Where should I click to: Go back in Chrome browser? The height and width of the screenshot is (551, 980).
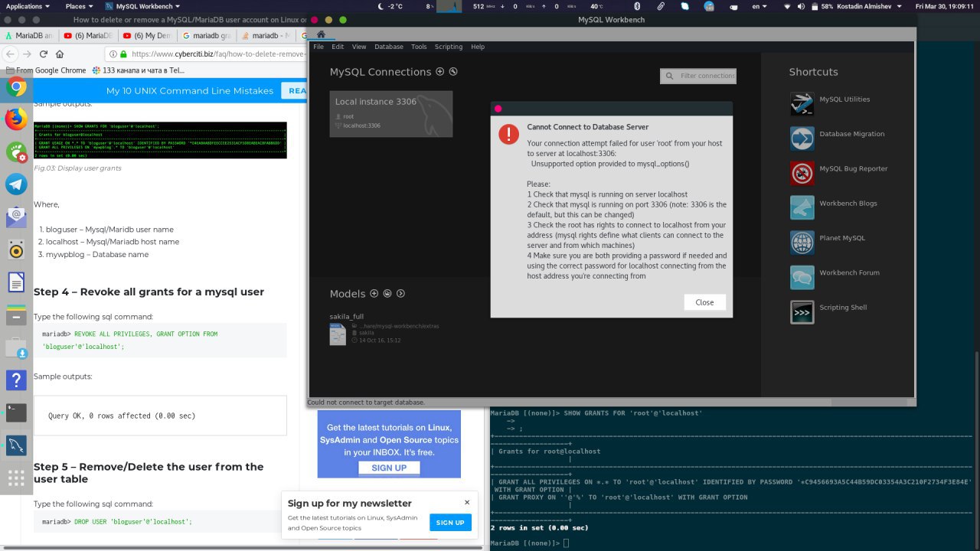[9, 54]
